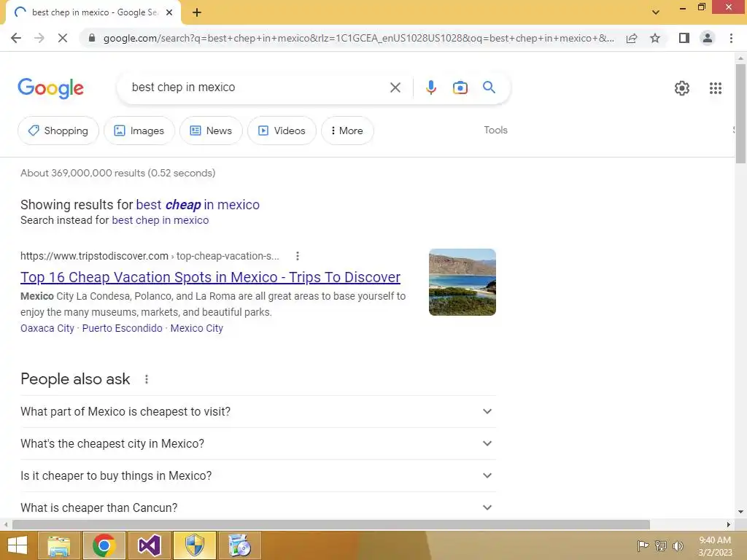Click the tripstodiscover.com URL breadcrumb
Viewport: 747px width, 560px height.
click(x=150, y=256)
